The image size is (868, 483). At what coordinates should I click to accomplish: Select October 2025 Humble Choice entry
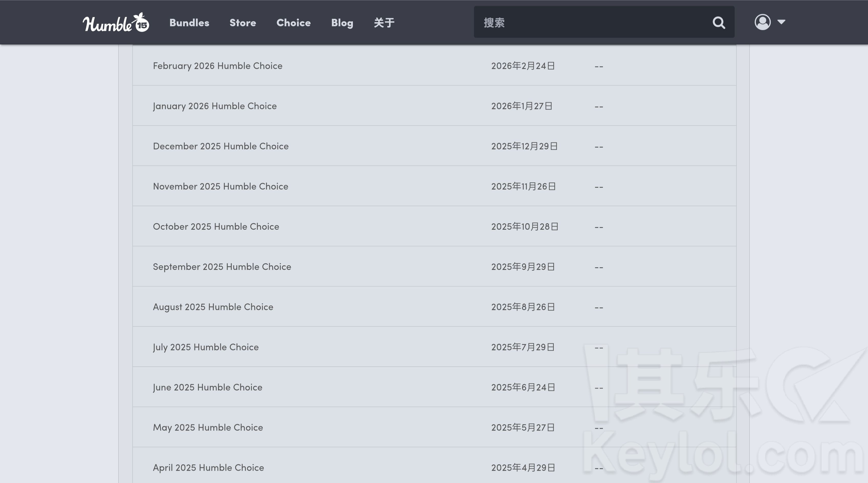click(216, 226)
